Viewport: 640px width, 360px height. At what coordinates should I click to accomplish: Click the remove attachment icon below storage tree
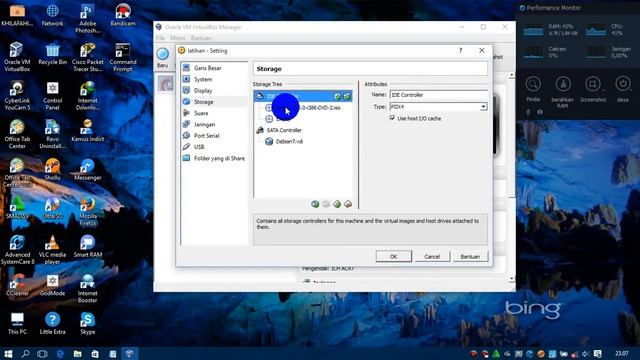[x=348, y=204]
